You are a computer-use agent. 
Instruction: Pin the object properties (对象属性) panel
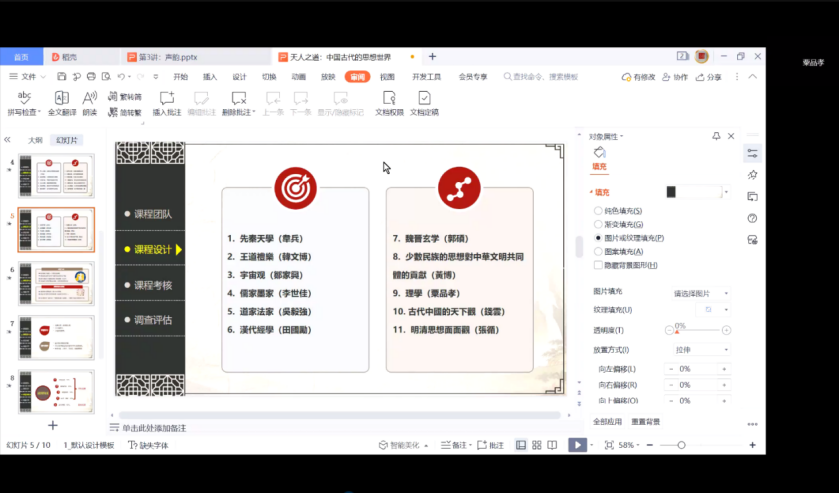tap(716, 136)
